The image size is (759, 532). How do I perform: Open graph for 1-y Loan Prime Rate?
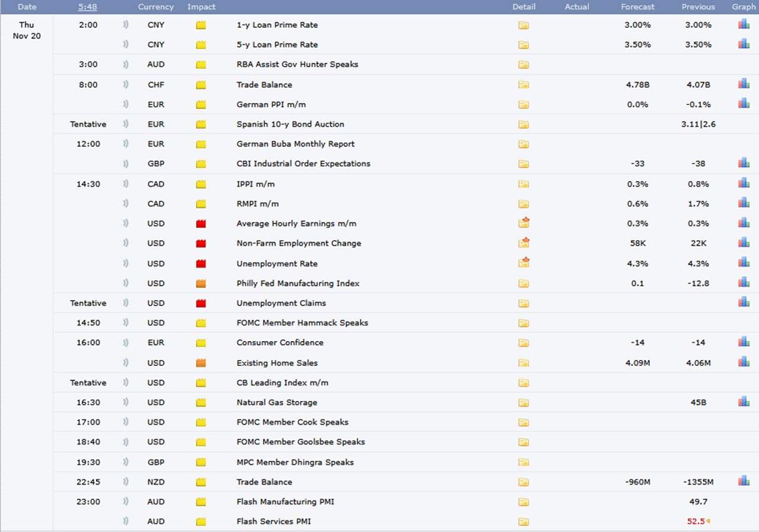coord(744,24)
